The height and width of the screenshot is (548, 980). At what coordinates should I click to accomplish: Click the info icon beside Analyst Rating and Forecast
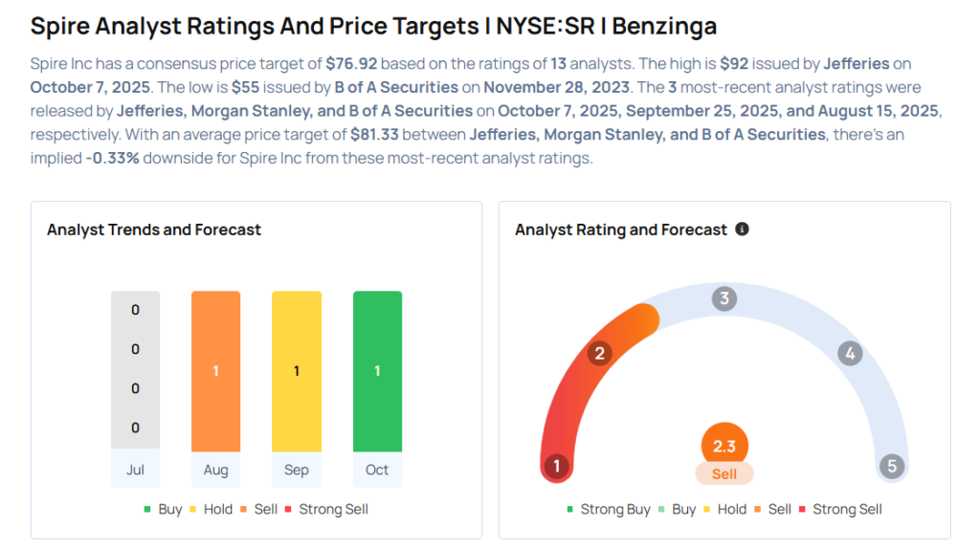(x=742, y=230)
